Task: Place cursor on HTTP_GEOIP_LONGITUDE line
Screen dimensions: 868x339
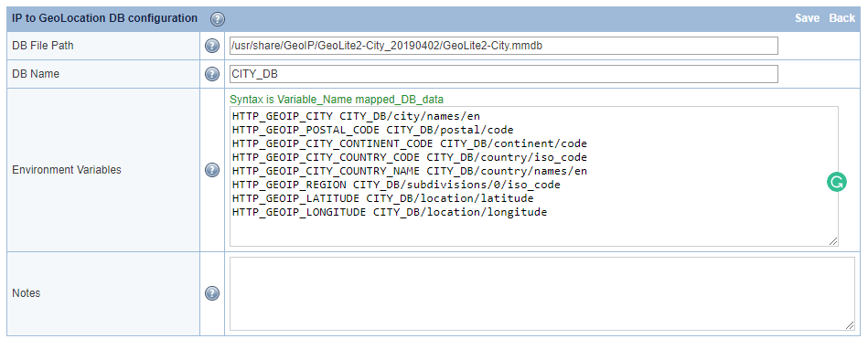Action: 389,212
